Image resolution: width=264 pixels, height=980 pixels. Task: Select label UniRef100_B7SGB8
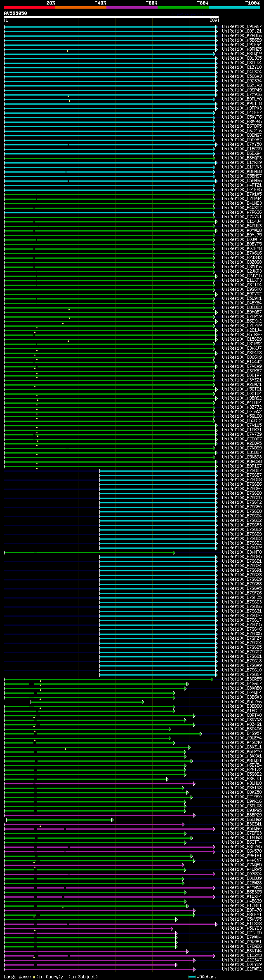pos(242,584)
